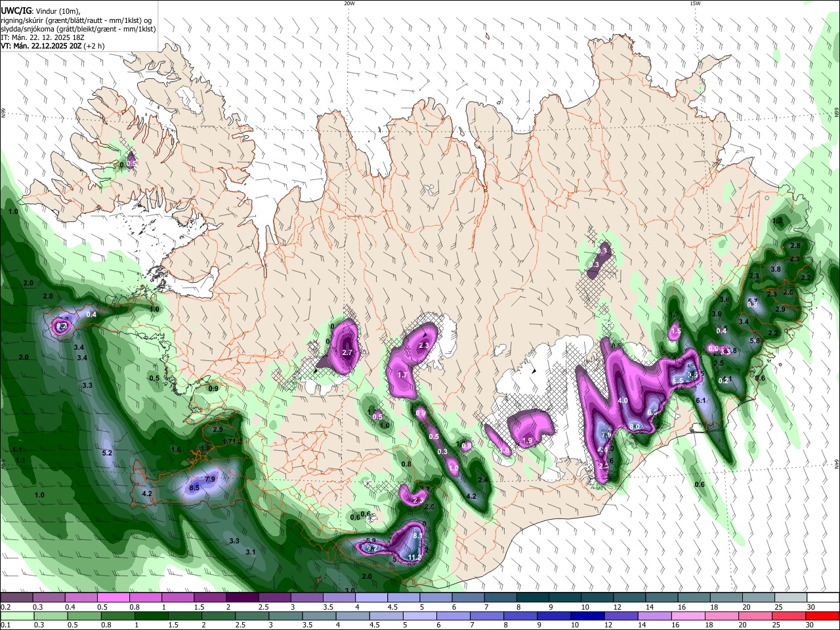Image resolution: width=840 pixels, height=630 pixels.
Task: Pick the pale green legend swatch at 0.1
Action: coord(16,616)
